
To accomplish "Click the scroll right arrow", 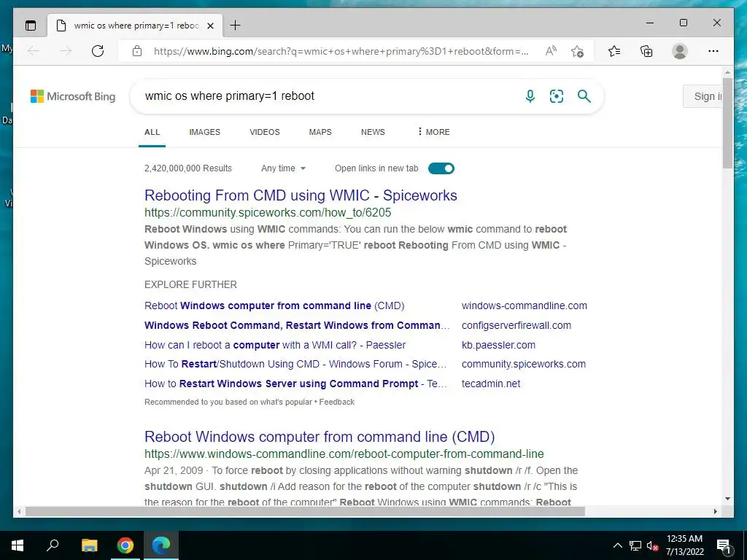I will [x=715, y=511].
